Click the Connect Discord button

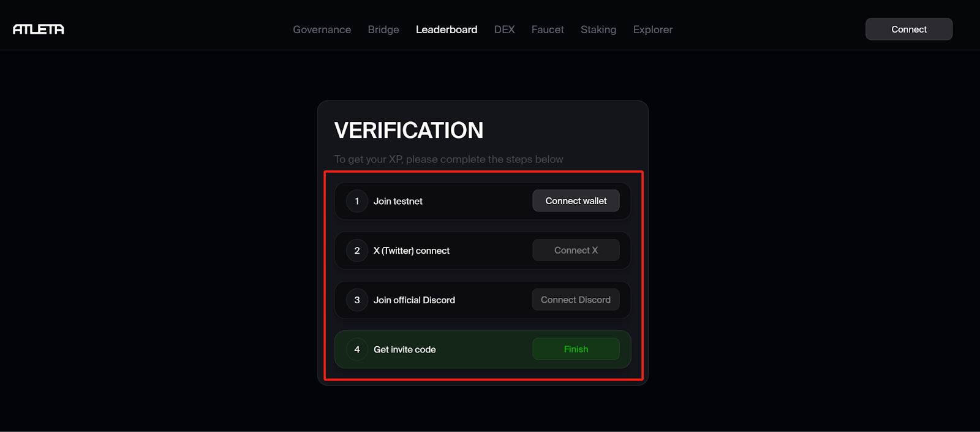click(x=576, y=300)
